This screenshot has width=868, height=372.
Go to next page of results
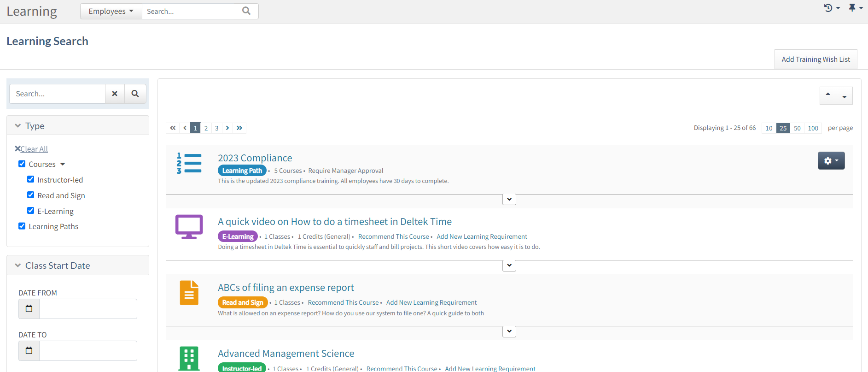click(227, 128)
